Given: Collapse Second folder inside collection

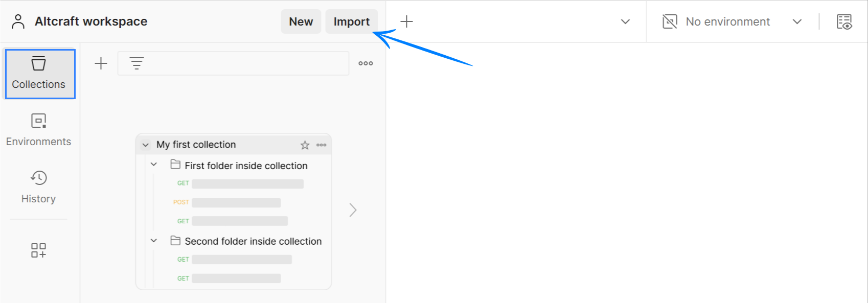Looking at the screenshot, I should (x=154, y=240).
